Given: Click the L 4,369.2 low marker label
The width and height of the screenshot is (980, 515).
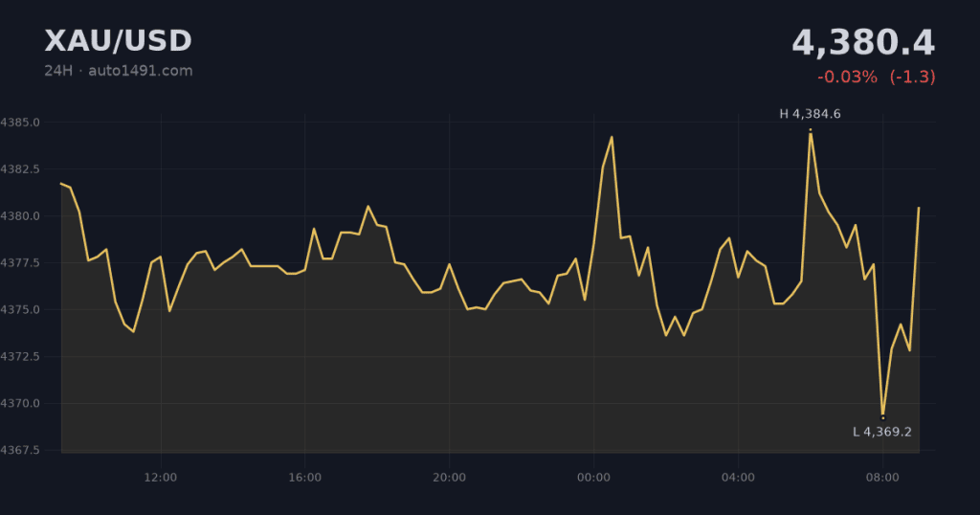Looking at the screenshot, I should pyautogui.click(x=881, y=432).
